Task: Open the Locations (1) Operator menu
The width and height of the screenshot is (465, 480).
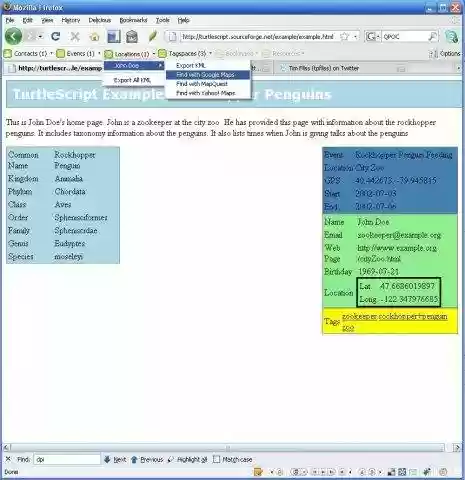Action: point(129,54)
